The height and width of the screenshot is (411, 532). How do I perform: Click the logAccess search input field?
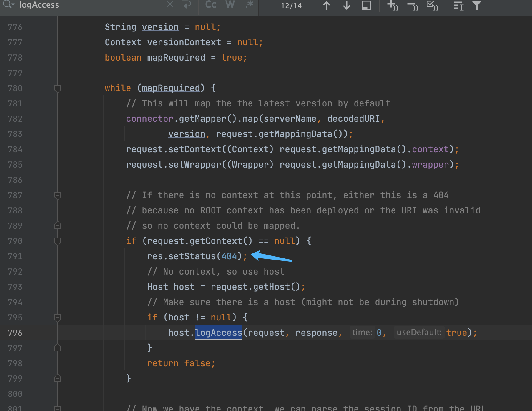91,5
